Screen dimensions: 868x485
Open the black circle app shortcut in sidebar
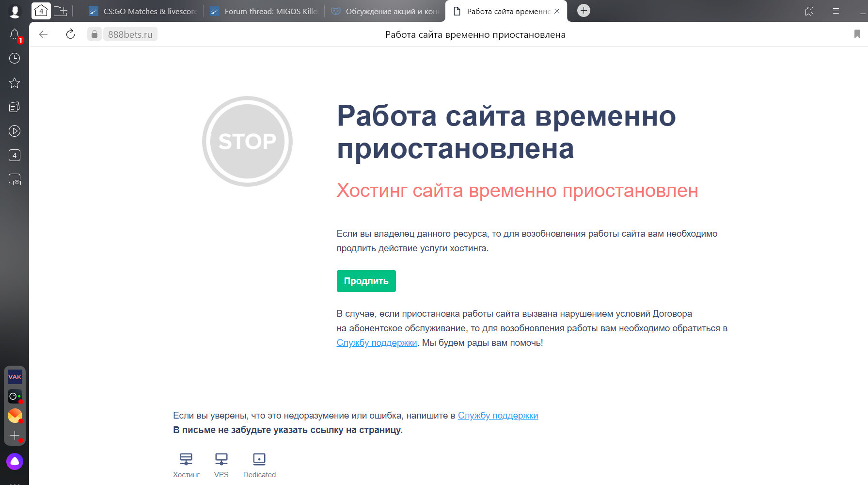[x=15, y=396]
